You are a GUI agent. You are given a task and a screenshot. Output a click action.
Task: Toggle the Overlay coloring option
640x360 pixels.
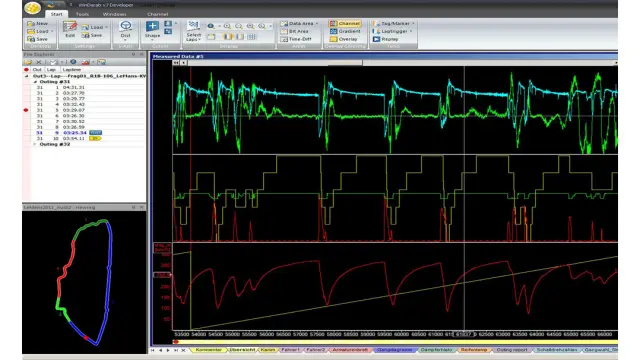[344, 39]
